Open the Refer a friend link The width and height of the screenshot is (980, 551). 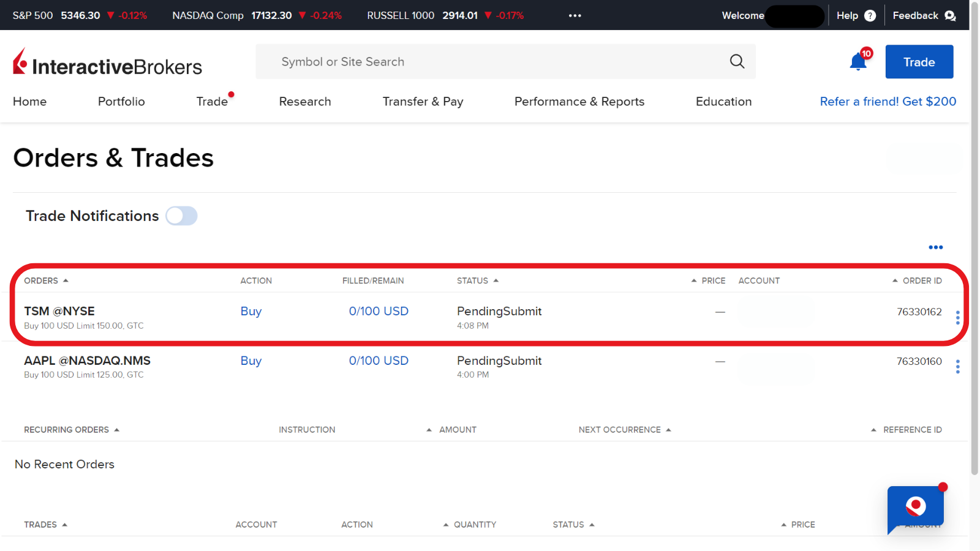pos(888,102)
